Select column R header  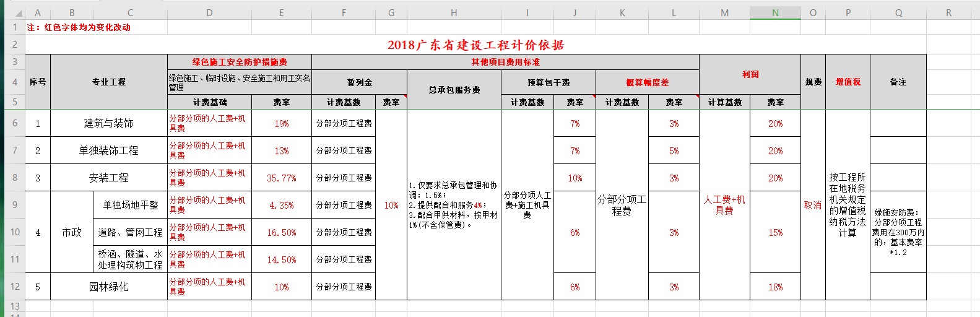[x=948, y=13]
